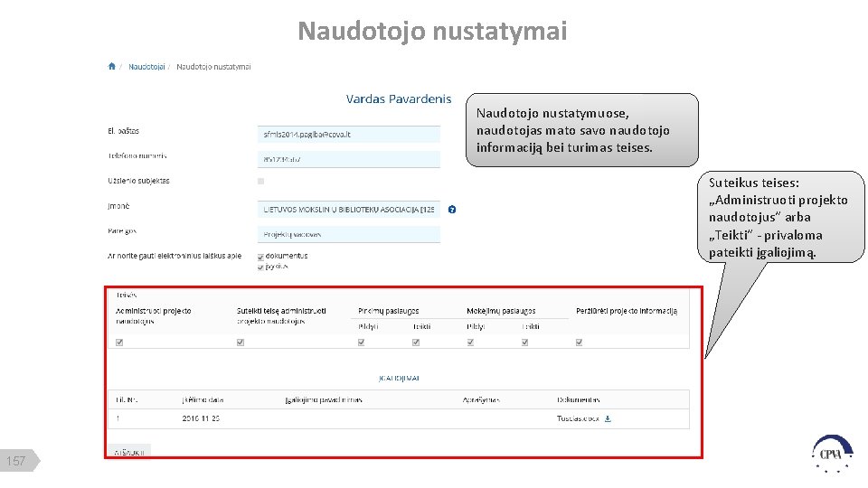The image size is (868, 488).
Task: Toggle Mokėjimų paslaugos Pildyti checkbox
Action: (470, 343)
